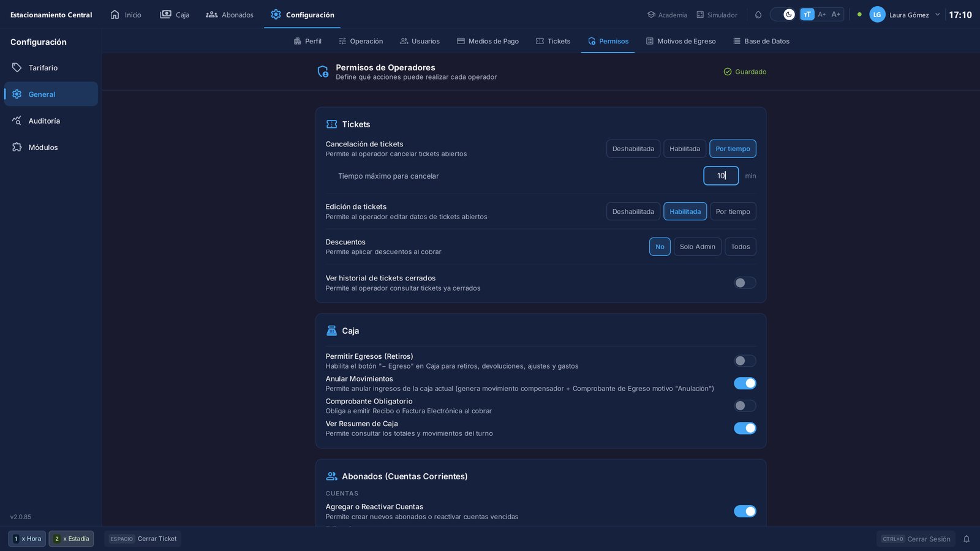
Task: Open the Motivos de Egreso tab
Action: (680, 41)
